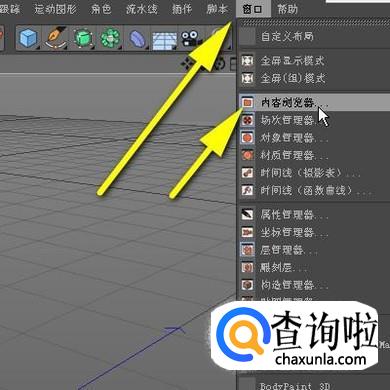Open the 窗口 menu
This screenshot has height=390, width=390.
pos(252,9)
